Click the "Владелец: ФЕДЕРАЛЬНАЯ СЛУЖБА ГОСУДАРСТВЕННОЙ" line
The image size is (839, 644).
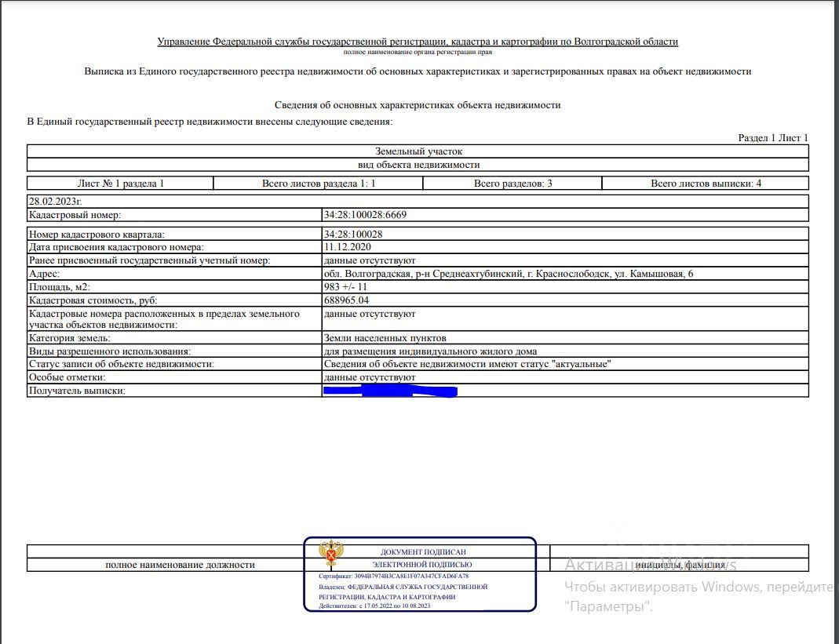coord(403,587)
